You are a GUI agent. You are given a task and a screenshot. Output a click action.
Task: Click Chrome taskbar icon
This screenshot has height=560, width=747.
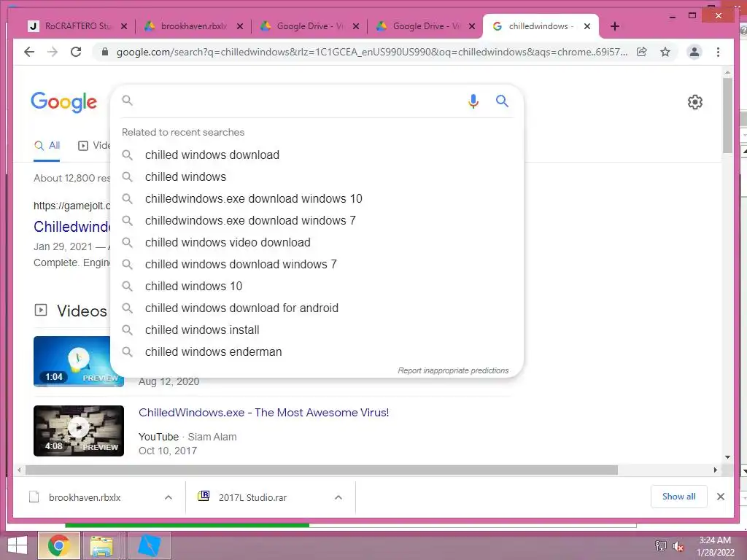(58, 545)
